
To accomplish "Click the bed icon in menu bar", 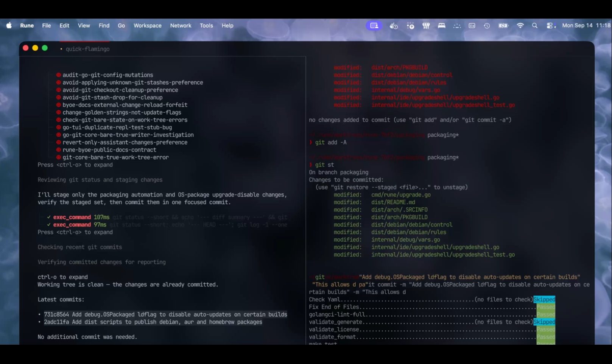I will [x=441, y=26].
